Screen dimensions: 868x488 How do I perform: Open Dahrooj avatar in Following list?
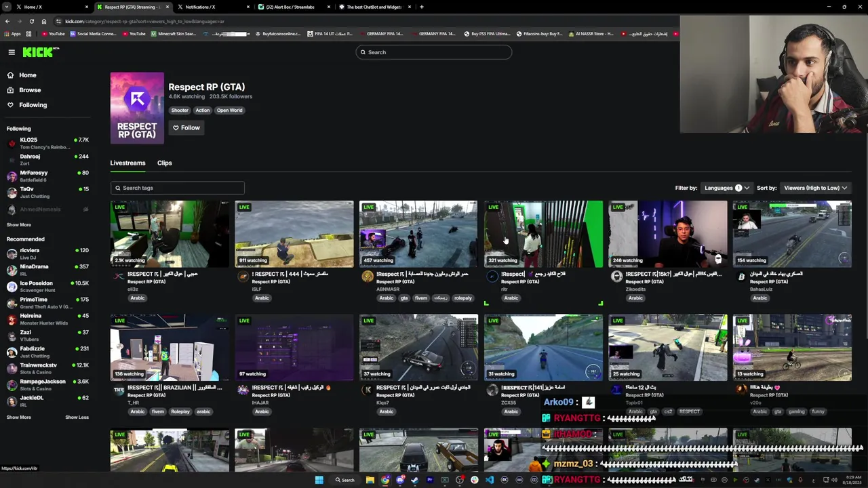[x=12, y=159]
